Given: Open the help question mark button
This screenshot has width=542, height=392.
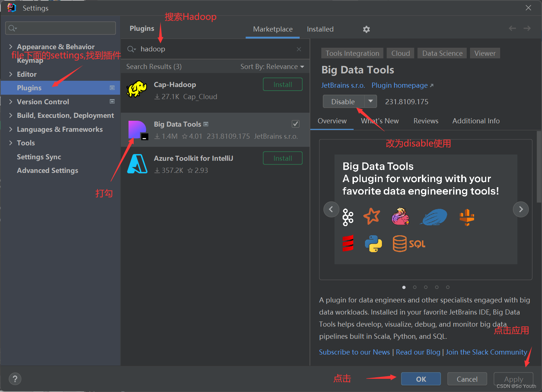Looking at the screenshot, I should 15,379.
